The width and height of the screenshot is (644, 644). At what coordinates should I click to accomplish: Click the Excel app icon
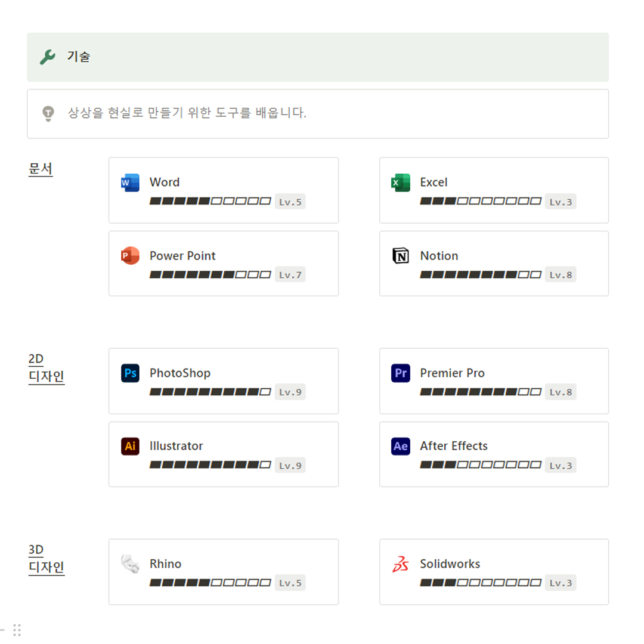(401, 182)
